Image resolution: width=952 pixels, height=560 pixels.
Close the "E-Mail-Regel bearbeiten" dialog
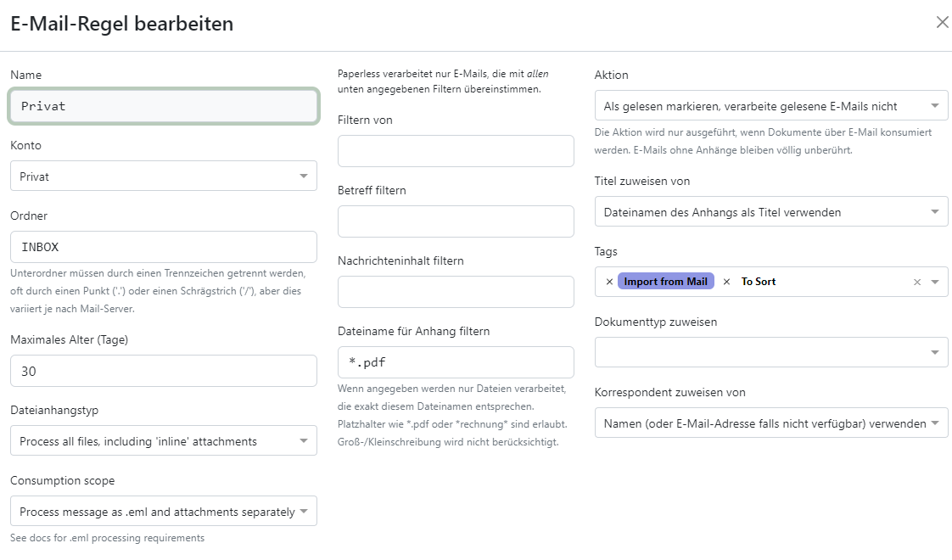point(942,23)
